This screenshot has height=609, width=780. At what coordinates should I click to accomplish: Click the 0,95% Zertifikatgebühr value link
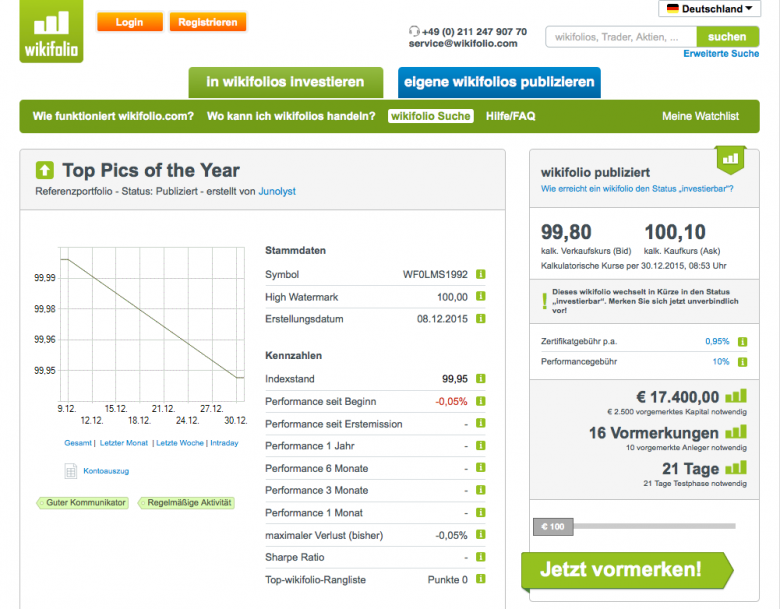tap(717, 341)
